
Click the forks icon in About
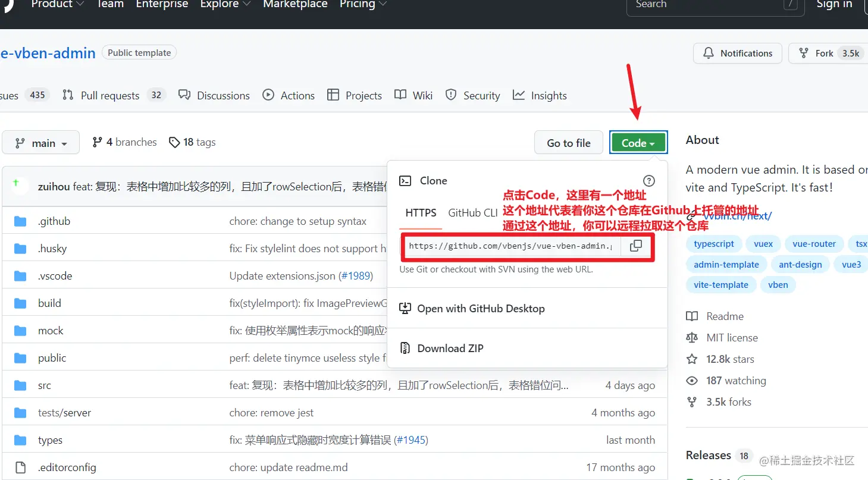(x=692, y=402)
